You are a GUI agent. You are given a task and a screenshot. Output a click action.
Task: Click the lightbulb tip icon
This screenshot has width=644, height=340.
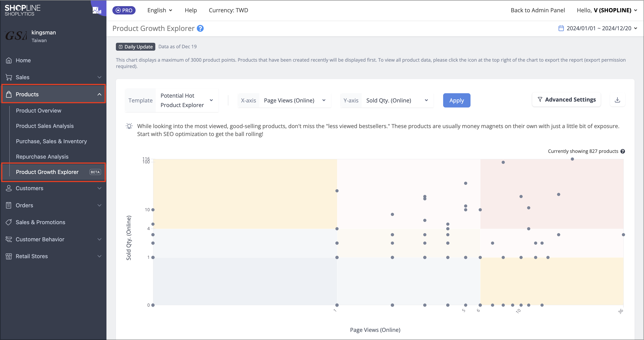click(x=129, y=126)
